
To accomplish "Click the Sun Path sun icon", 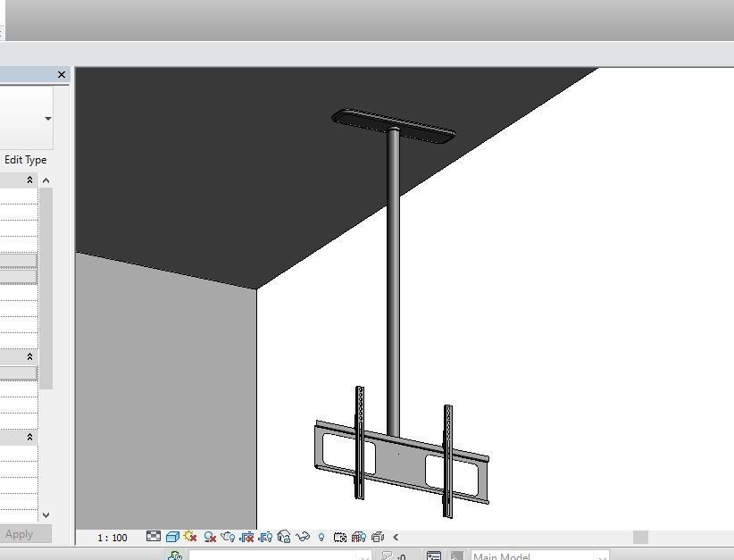I will tap(188, 537).
